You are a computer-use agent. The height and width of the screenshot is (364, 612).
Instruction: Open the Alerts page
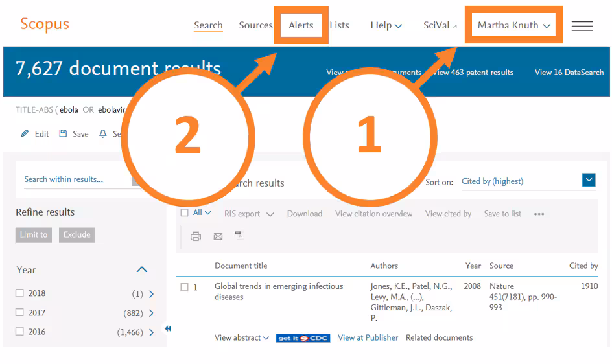point(301,25)
